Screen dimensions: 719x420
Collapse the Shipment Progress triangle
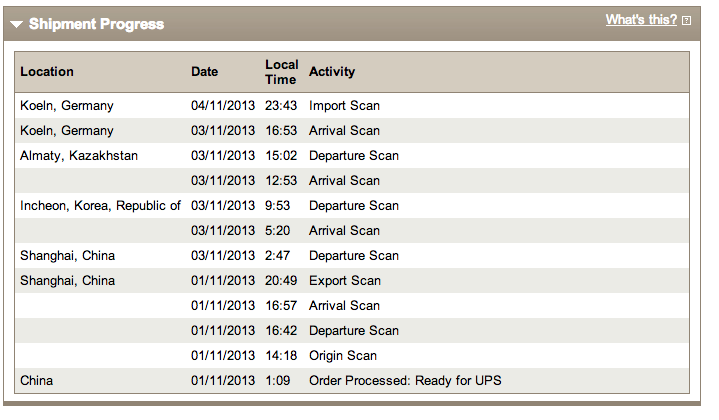coord(16,24)
